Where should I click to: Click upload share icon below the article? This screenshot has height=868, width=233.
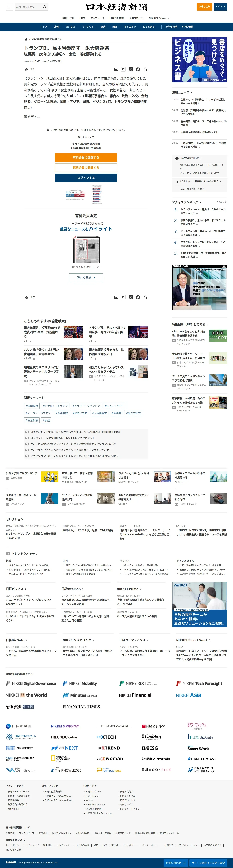click(145, 297)
